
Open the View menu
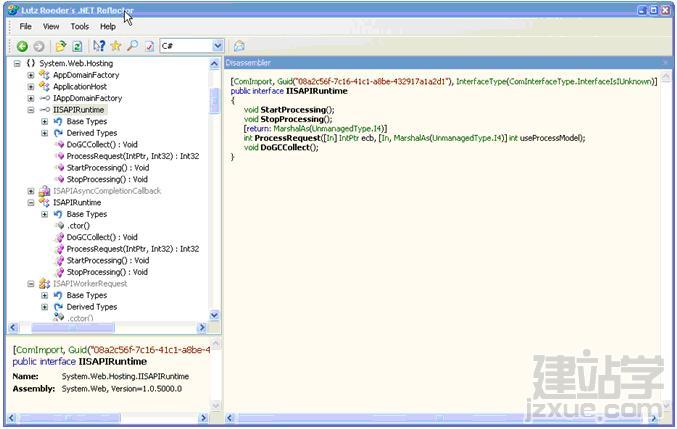pyautogui.click(x=51, y=27)
